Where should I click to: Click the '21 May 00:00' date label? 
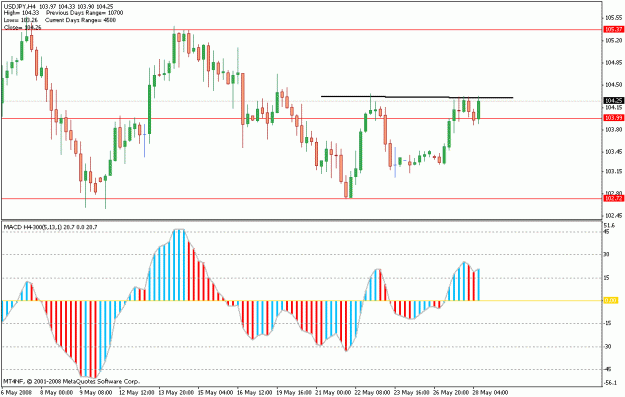[x=334, y=393]
